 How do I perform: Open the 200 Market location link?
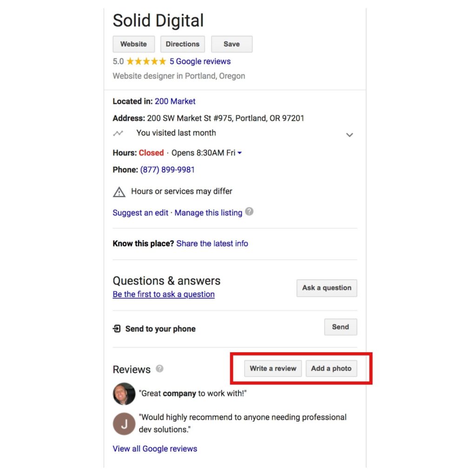(x=175, y=101)
